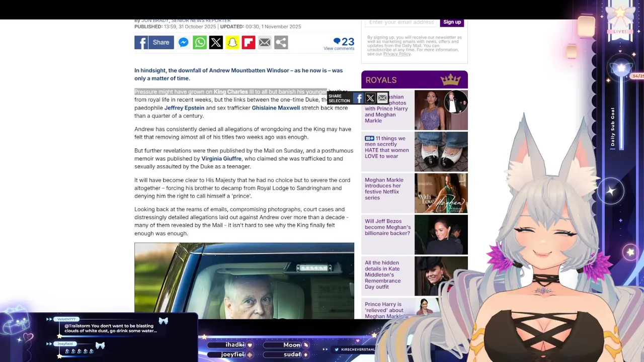Open Jeff Bezos billionaire backer story

[388, 227]
